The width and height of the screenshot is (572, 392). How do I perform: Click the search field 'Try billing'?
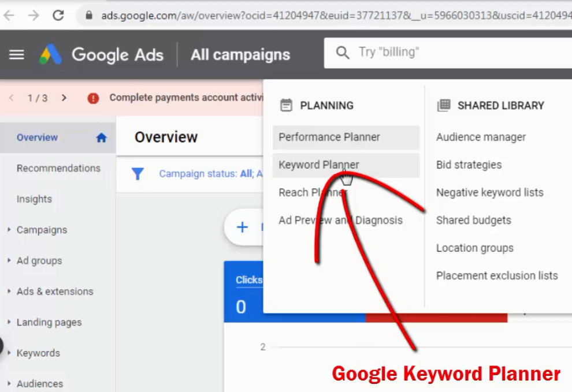coord(451,53)
